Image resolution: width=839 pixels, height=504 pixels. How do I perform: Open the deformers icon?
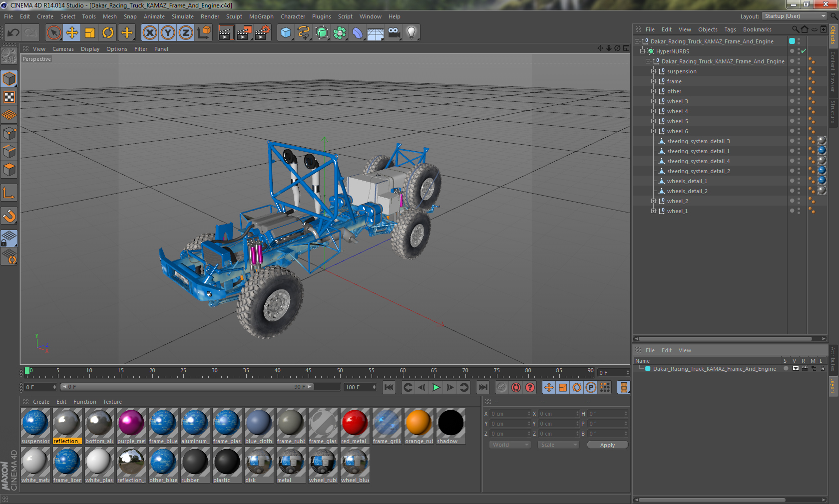pos(358,33)
